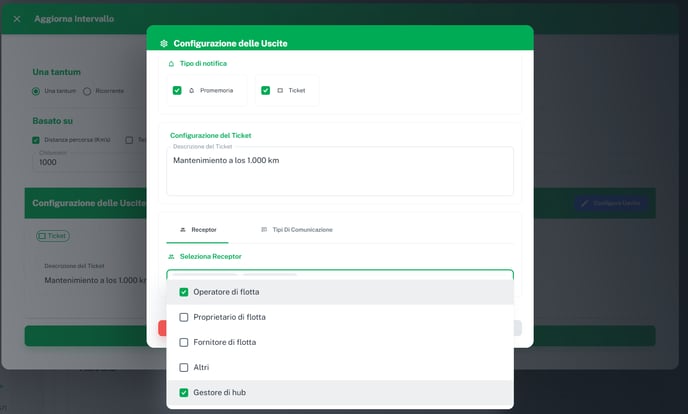Switch to the Tipi Di Comunicazione tab

coord(296,229)
